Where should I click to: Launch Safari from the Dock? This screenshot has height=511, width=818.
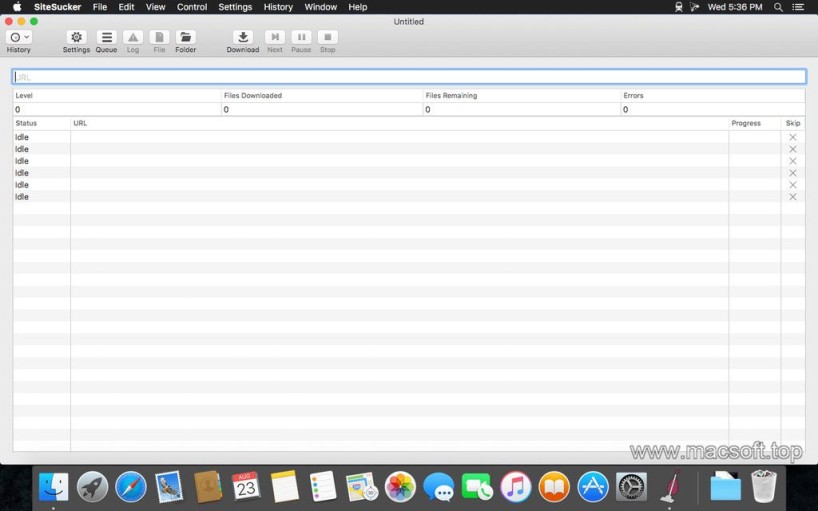(x=131, y=487)
